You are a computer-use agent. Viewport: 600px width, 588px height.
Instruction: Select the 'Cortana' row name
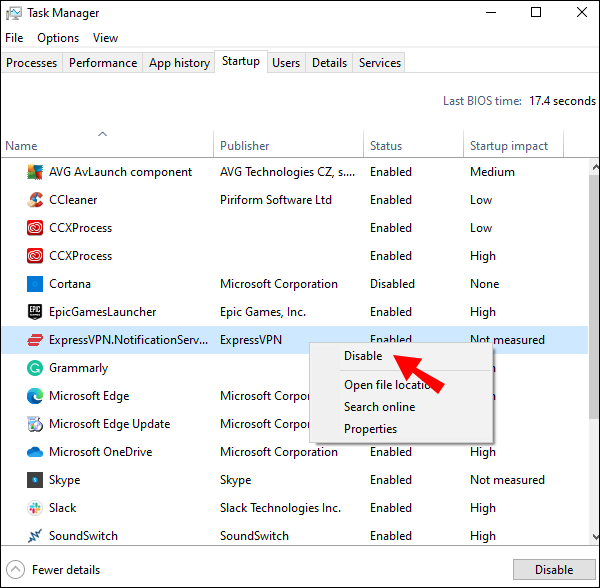pyautogui.click(x=70, y=284)
